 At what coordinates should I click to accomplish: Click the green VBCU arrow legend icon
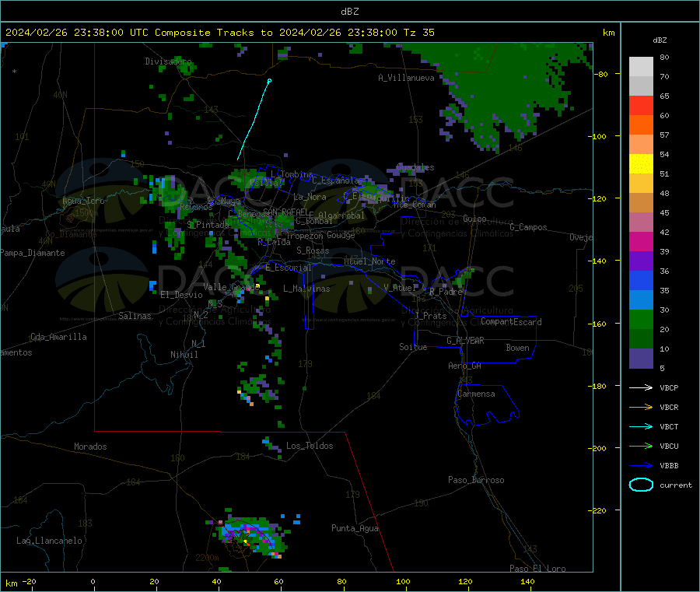(x=641, y=446)
